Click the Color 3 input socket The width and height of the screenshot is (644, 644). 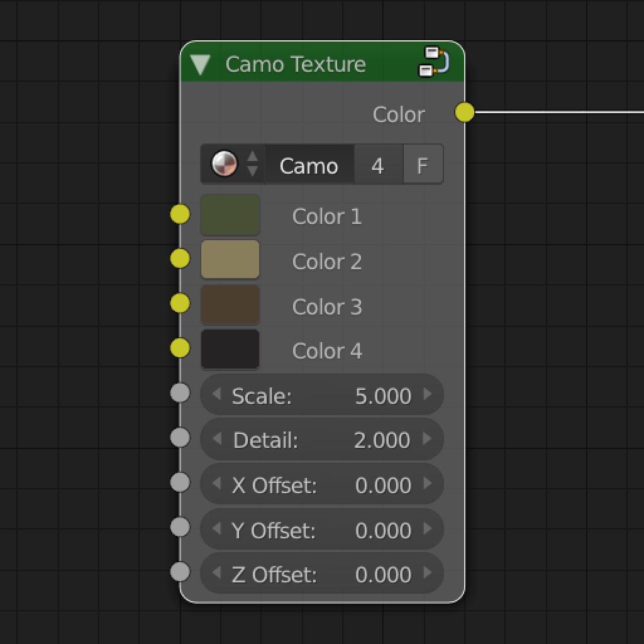pos(180,304)
